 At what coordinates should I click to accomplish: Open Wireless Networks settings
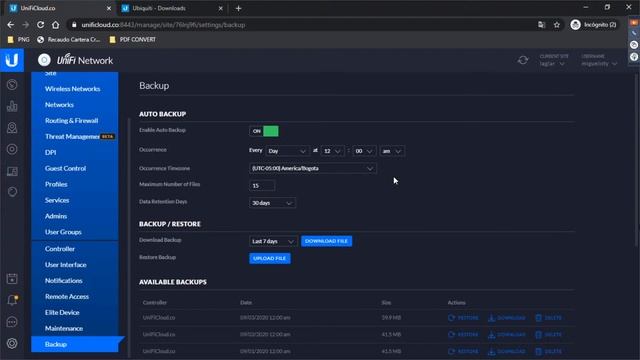click(73, 89)
